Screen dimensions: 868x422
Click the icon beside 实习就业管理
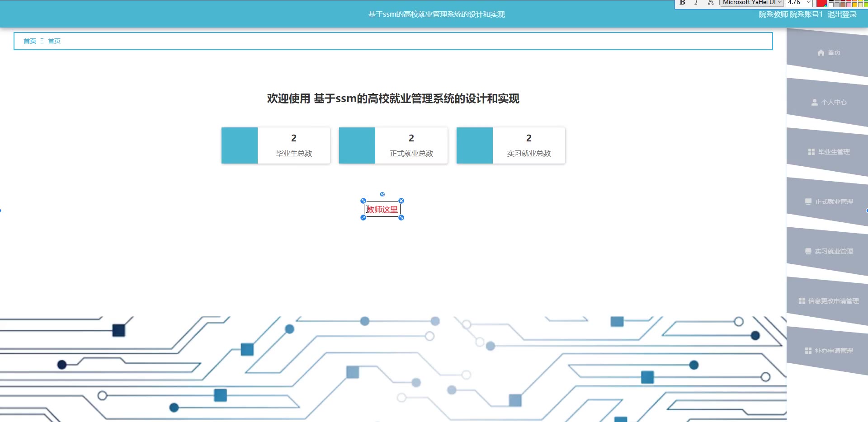[808, 251]
